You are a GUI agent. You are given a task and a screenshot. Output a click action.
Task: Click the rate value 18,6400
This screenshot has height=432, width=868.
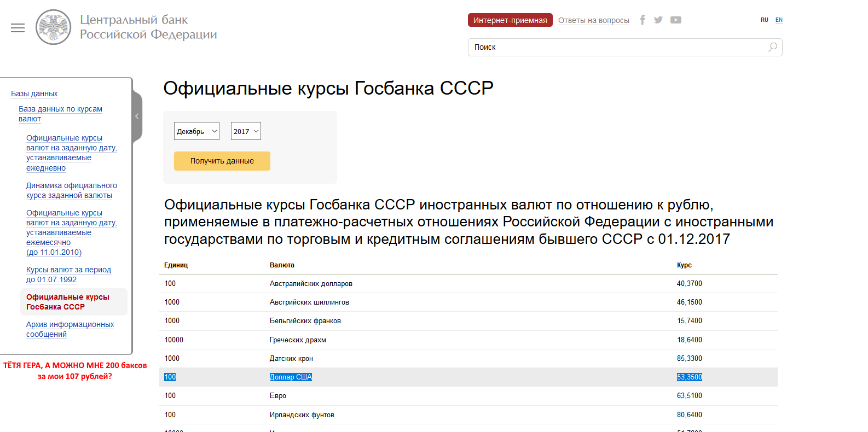click(690, 340)
